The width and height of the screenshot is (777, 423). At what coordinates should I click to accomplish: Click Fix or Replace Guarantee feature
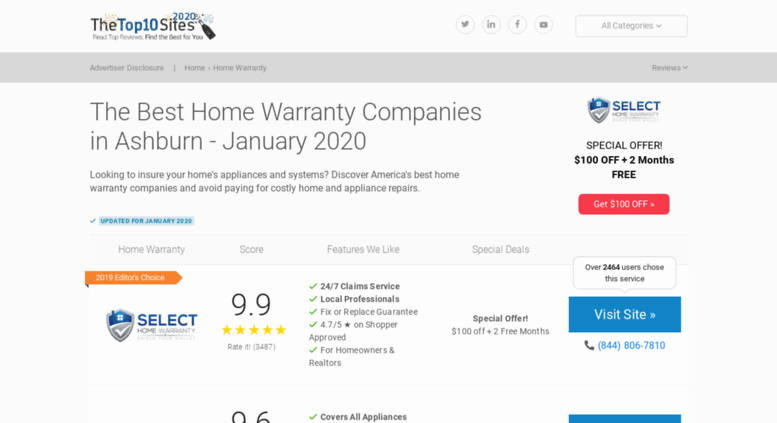[369, 312]
